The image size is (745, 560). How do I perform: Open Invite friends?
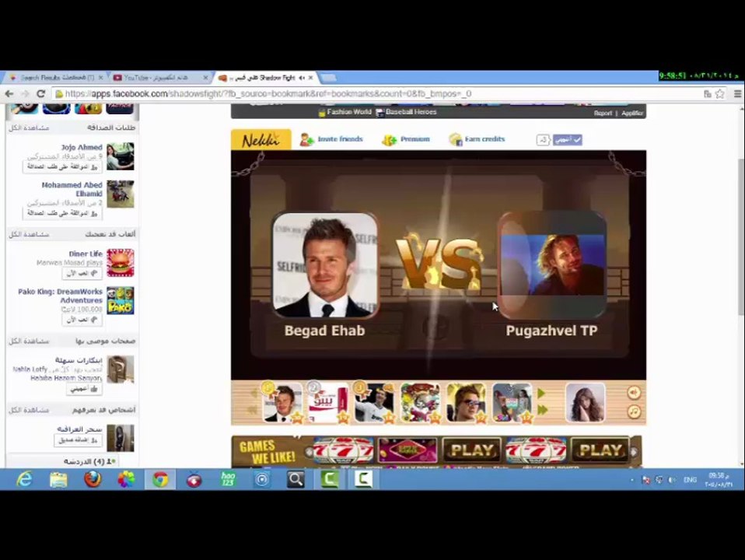(331, 139)
